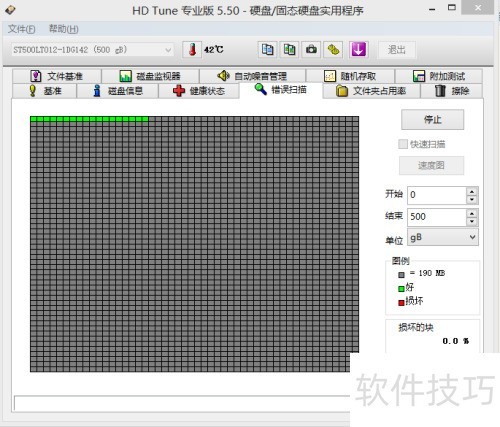
Task: Toggle the 快速扫描 checkbox
Action: [x=403, y=144]
